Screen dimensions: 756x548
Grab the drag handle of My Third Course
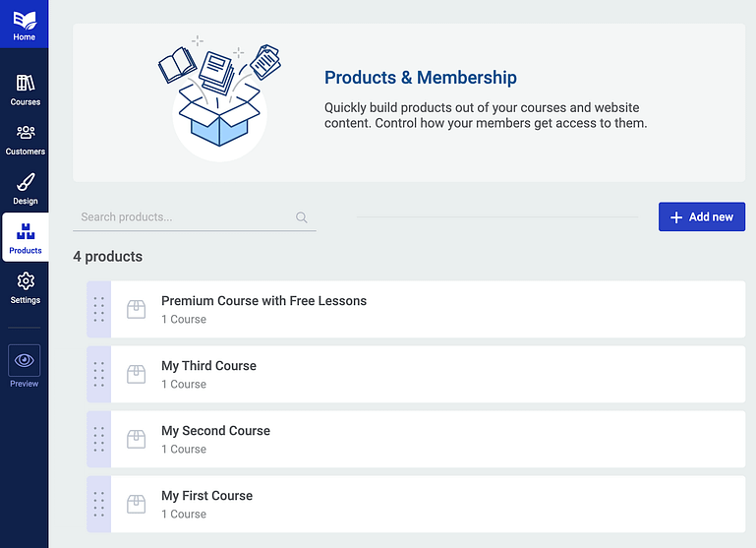click(99, 374)
